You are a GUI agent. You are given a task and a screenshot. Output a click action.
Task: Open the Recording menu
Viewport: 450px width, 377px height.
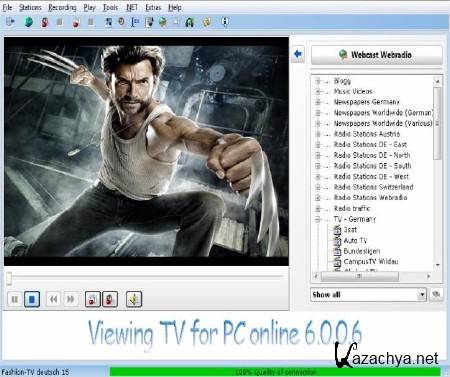point(62,7)
